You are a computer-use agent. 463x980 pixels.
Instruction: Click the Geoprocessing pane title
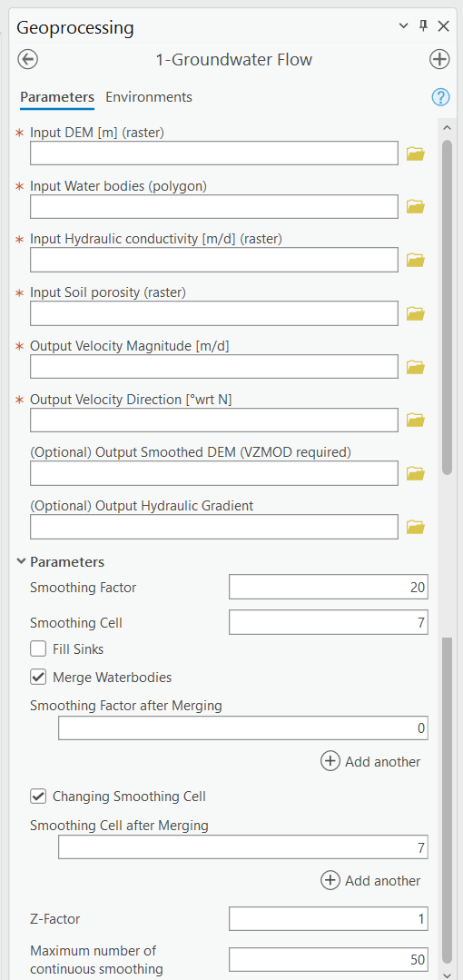click(x=75, y=27)
